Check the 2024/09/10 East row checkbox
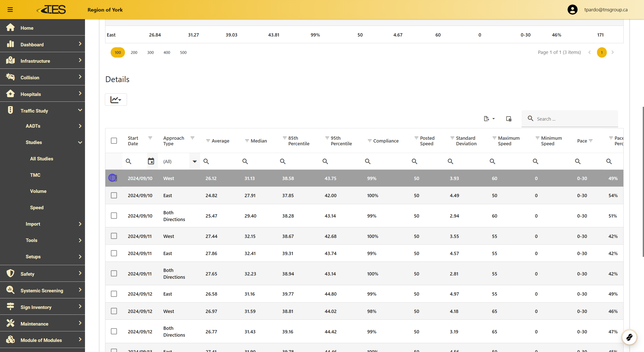This screenshot has height=352, width=644. 114,195
